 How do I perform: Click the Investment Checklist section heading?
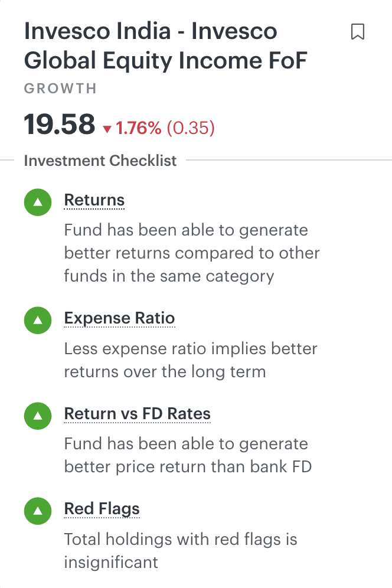click(100, 161)
